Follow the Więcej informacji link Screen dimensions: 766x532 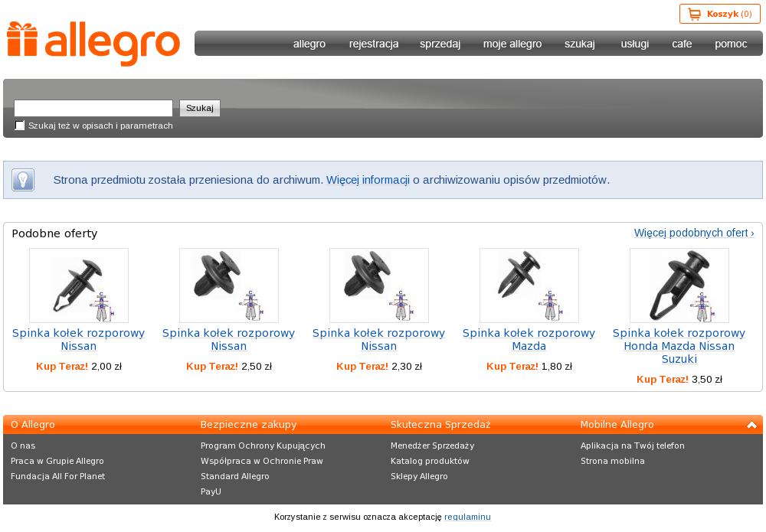point(368,180)
